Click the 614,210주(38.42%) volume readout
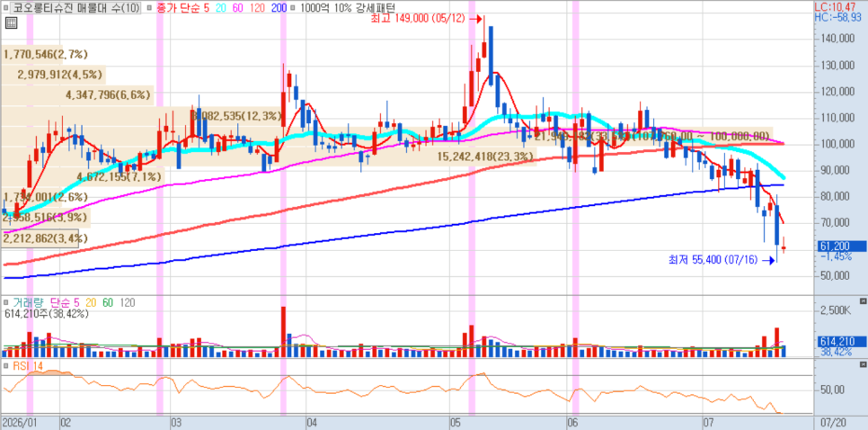 [x=47, y=314]
